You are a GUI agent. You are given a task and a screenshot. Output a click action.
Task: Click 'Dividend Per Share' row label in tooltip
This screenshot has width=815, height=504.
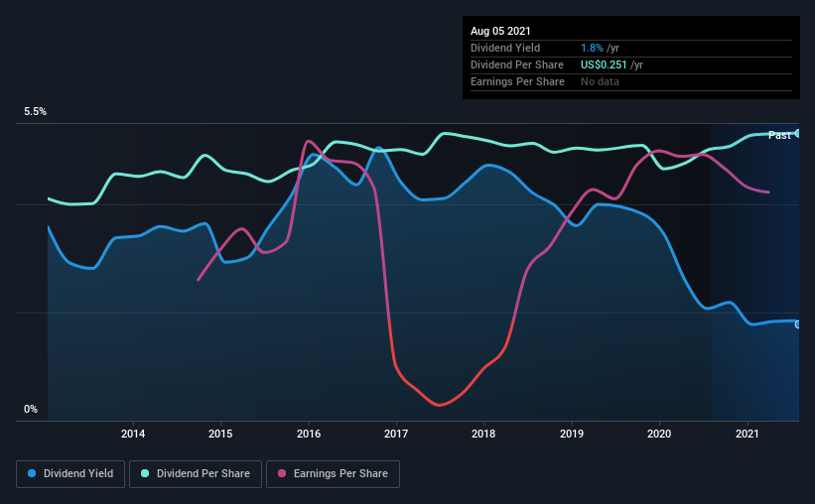516,64
